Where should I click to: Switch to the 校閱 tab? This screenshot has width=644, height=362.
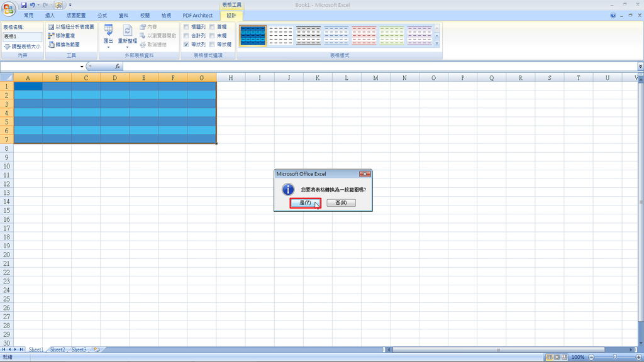[x=145, y=16]
